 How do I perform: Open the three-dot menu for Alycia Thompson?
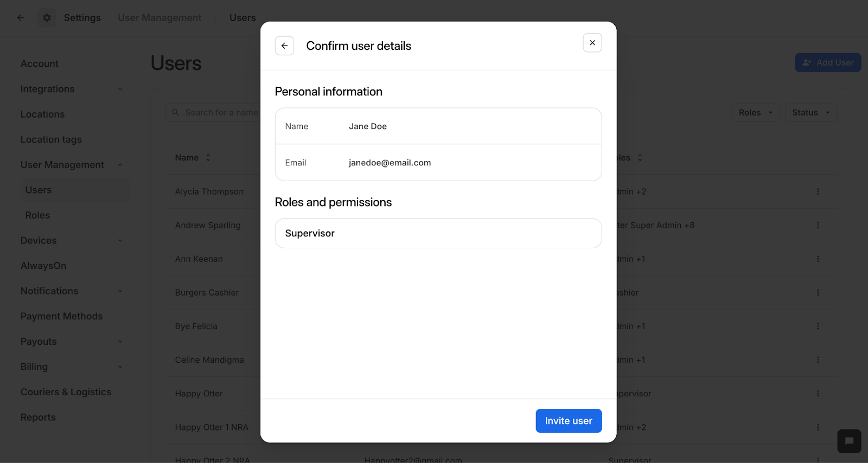tap(818, 191)
